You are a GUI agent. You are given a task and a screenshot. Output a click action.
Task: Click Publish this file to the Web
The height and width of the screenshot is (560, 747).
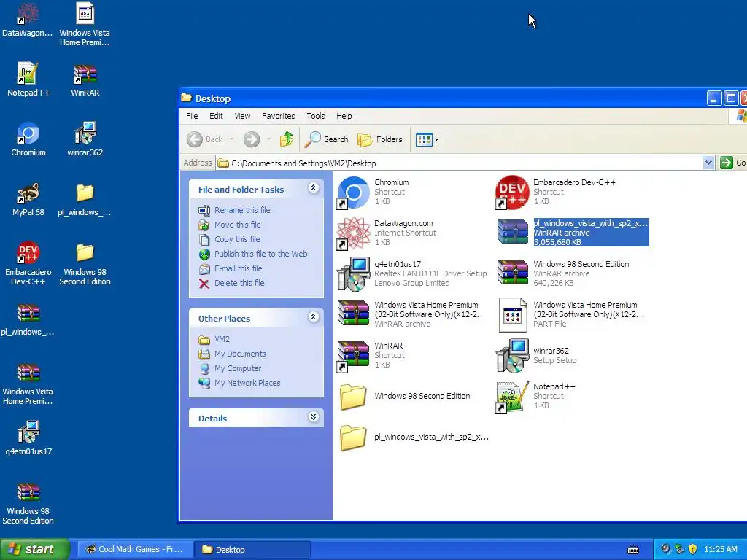(260, 254)
